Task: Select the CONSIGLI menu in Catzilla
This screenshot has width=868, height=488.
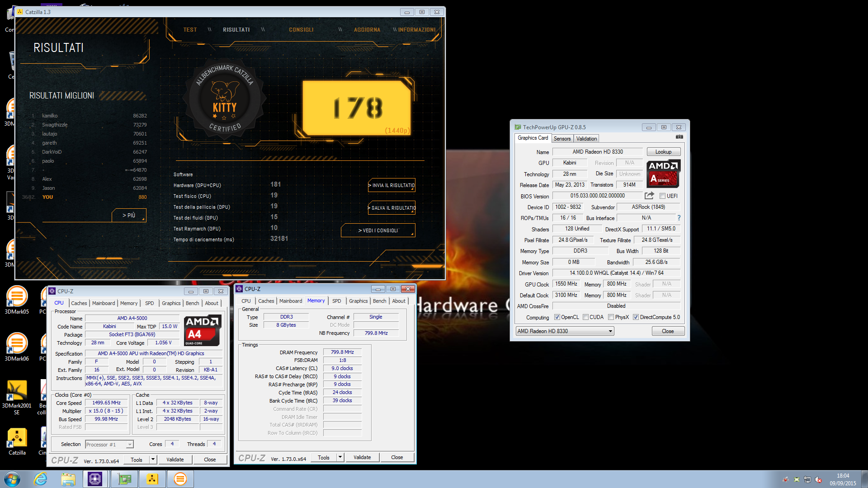Action: coord(301,30)
